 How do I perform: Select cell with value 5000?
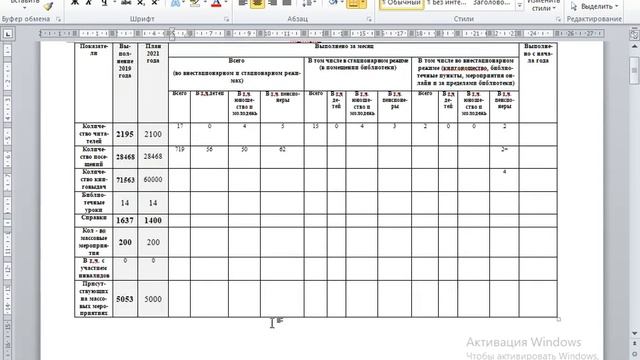pos(153,299)
